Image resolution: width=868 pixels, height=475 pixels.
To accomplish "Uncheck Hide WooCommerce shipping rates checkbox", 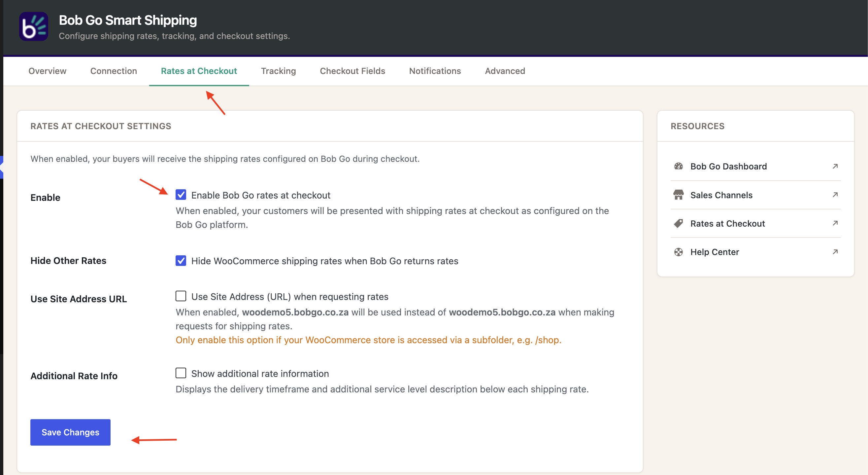I will click(181, 260).
